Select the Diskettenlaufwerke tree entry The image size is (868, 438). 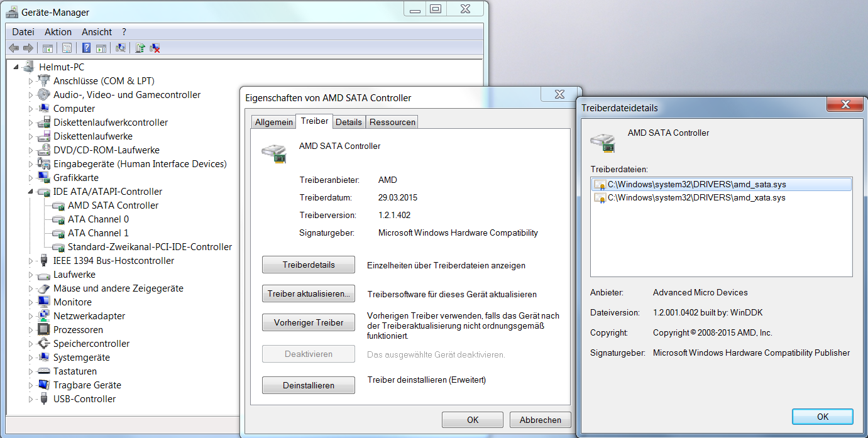point(93,136)
